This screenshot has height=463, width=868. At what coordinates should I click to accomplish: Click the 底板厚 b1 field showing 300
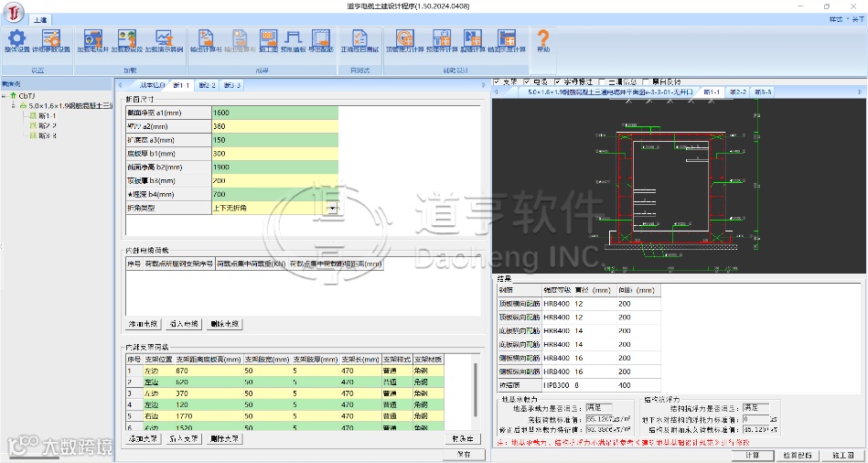[274, 154]
